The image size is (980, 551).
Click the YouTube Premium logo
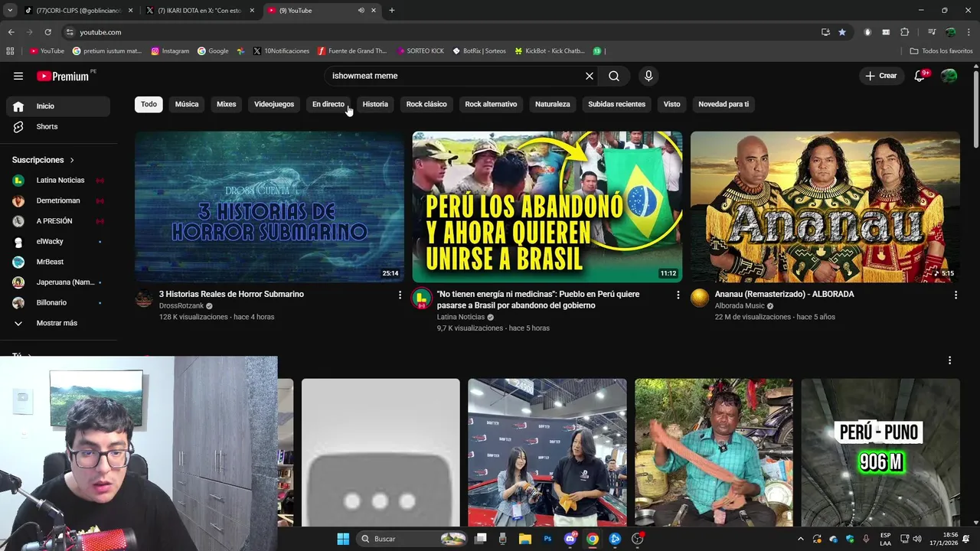click(x=64, y=76)
